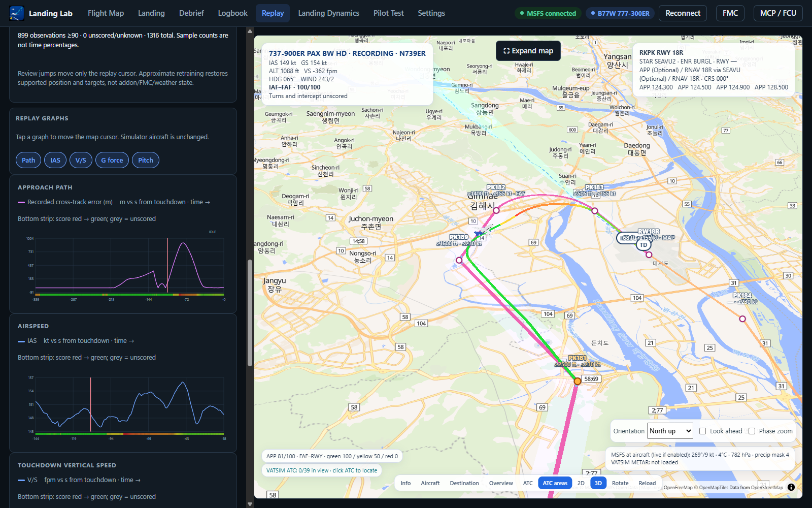812x508 pixels.
Task: Click Expand map button
Action: click(x=528, y=51)
